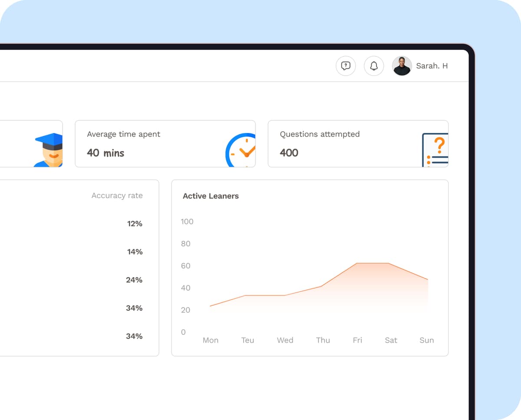Click the Wed axis label on the chart

285,340
